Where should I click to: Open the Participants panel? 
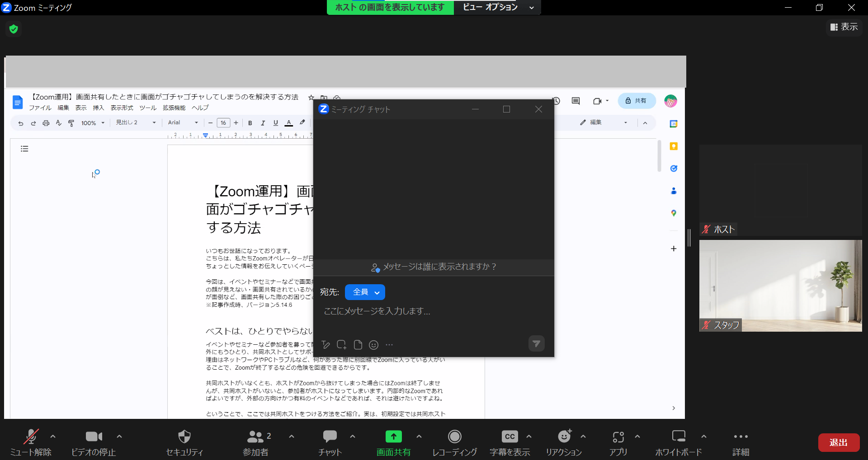(256, 437)
